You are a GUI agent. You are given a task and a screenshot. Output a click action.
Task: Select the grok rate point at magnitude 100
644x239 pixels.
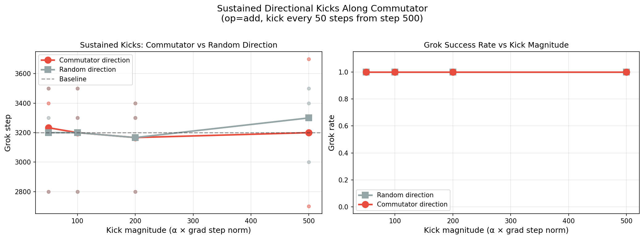(395, 72)
